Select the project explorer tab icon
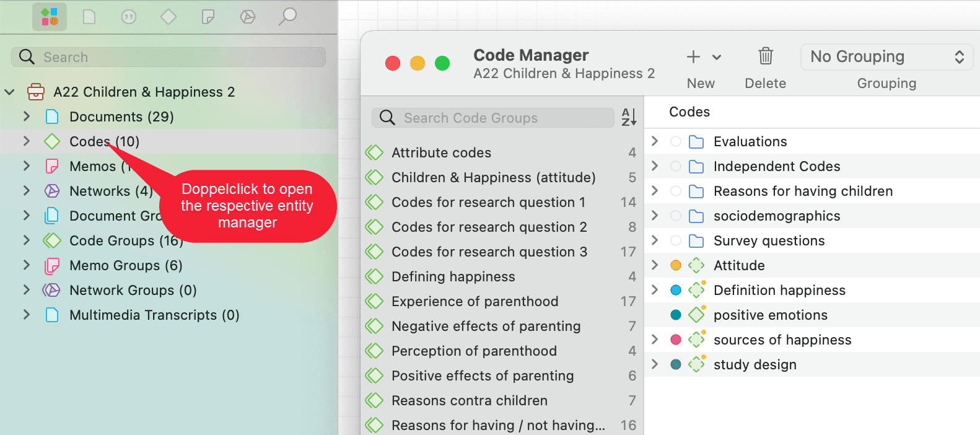The image size is (980, 435). [x=50, y=17]
